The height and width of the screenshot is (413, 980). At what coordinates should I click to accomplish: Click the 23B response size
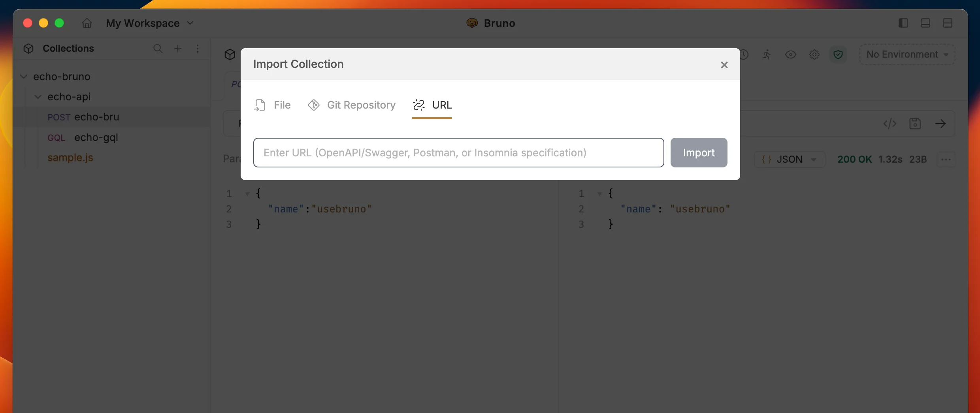918,160
